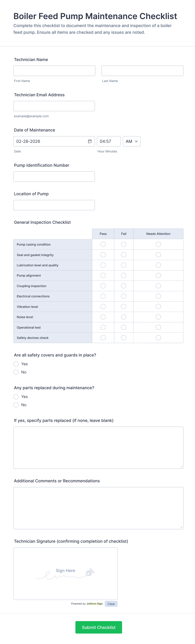Select No for parts replaced question
This screenshot has width=195, height=644.
16,405
